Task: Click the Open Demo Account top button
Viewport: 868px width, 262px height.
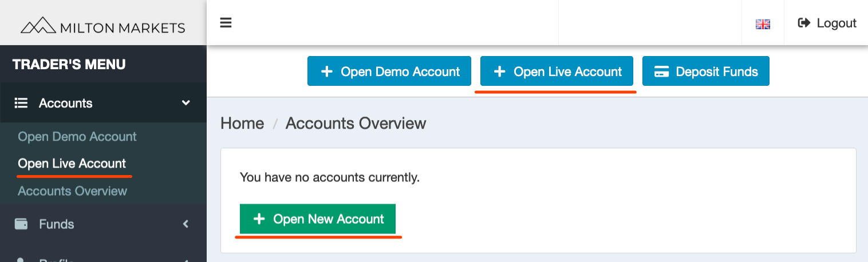Action: [389, 72]
